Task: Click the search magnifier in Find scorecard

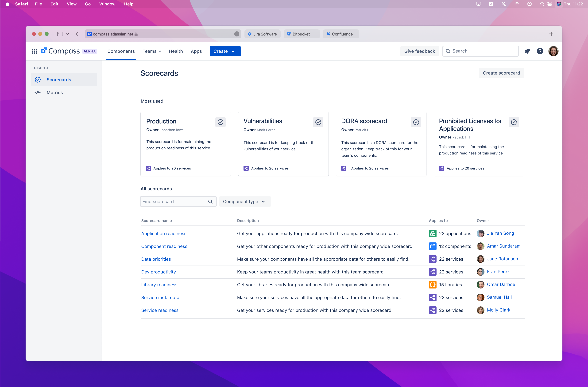Action: 210,201
